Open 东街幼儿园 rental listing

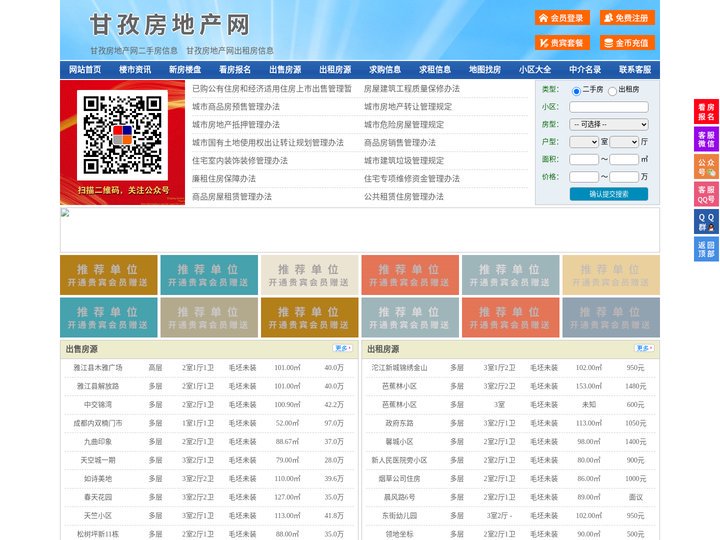coord(399,516)
